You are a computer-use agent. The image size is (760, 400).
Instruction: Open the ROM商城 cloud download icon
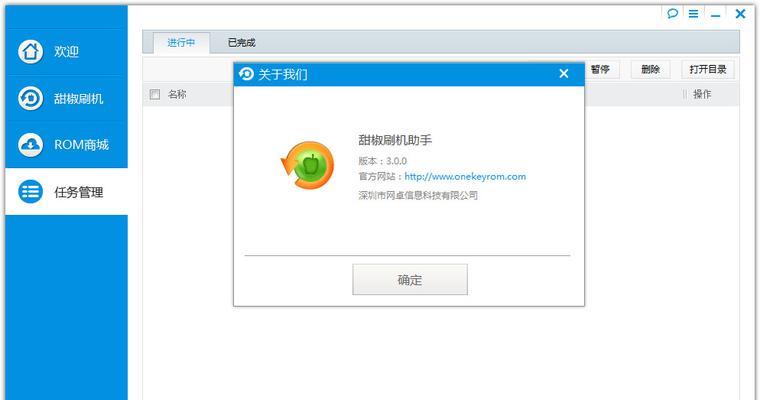[x=31, y=144]
